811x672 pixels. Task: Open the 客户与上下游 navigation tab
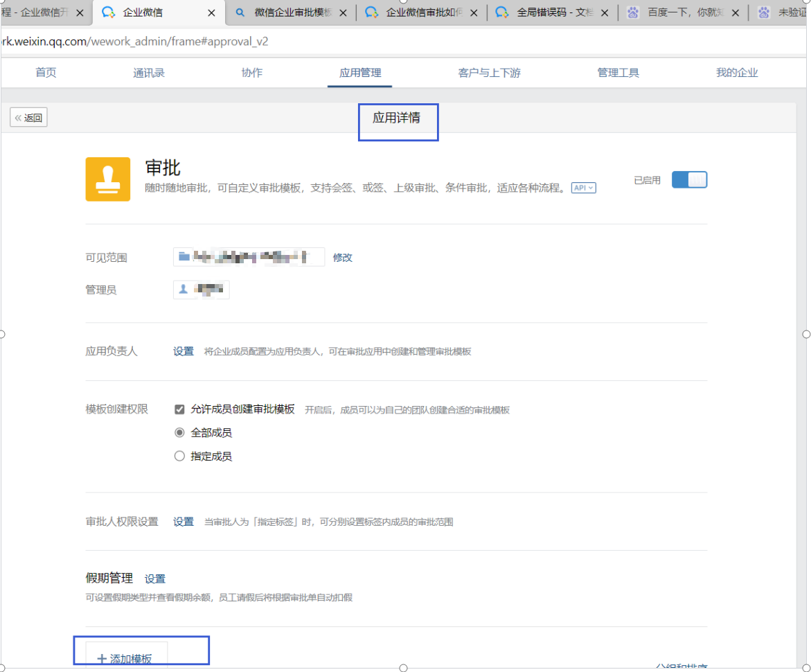489,73
